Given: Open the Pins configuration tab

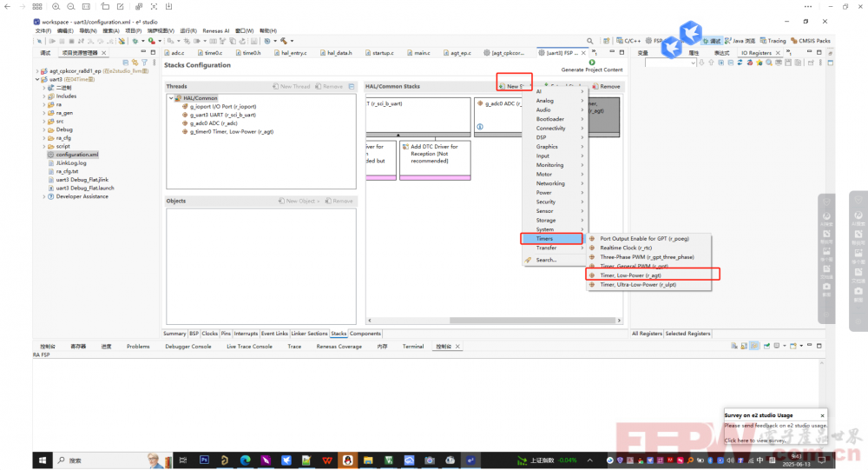Looking at the screenshot, I should [x=226, y=334].
